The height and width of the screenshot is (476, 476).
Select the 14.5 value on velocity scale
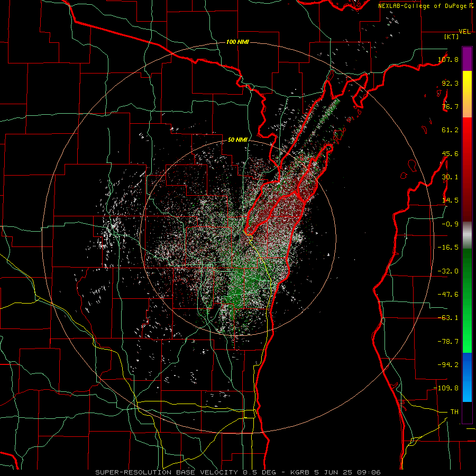[x=450, y=200]
